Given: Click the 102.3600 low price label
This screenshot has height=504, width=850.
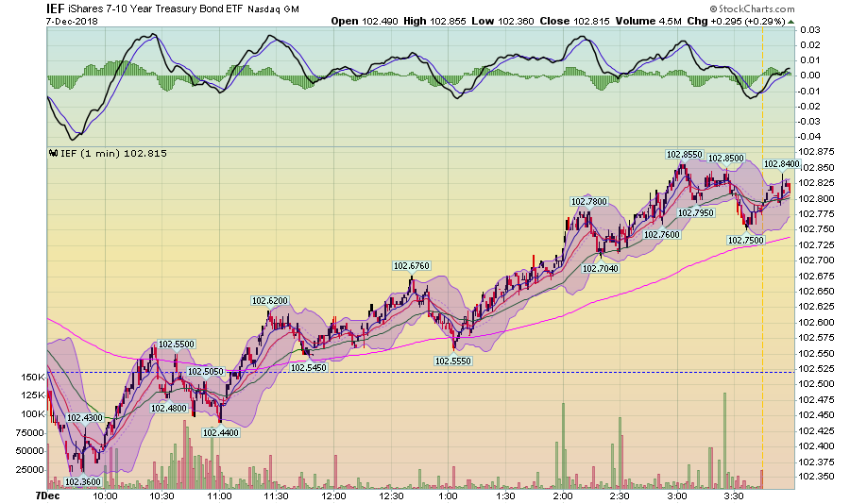Looking at the screenshot, I should 83,481.
